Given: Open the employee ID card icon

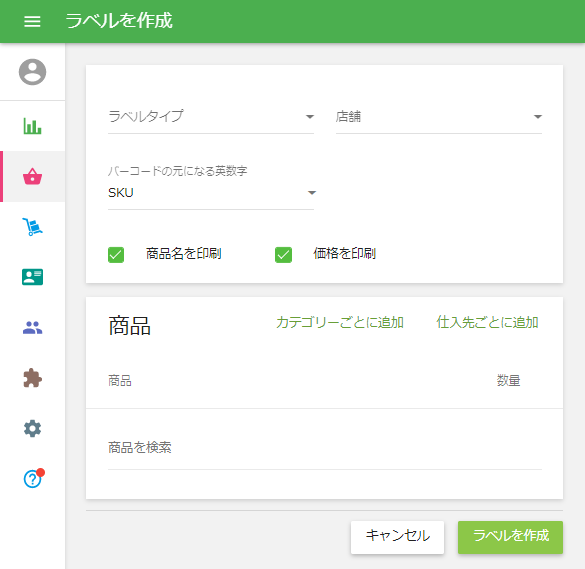Looking at the screenshot, I should click(32, 277).
